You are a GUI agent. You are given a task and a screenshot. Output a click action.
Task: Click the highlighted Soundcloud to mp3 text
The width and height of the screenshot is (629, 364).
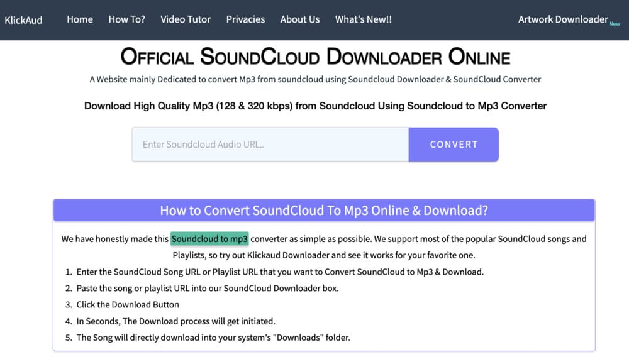tap(208, 239)
